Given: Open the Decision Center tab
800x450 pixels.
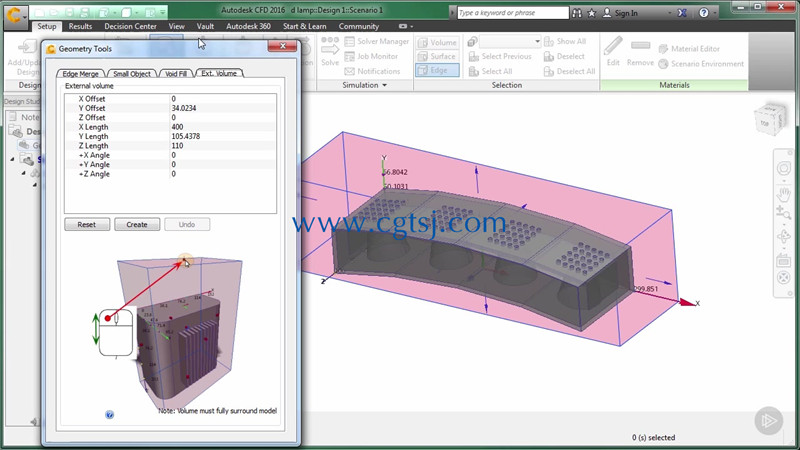Looking at the screenshot, I should [x=131, y=26].
